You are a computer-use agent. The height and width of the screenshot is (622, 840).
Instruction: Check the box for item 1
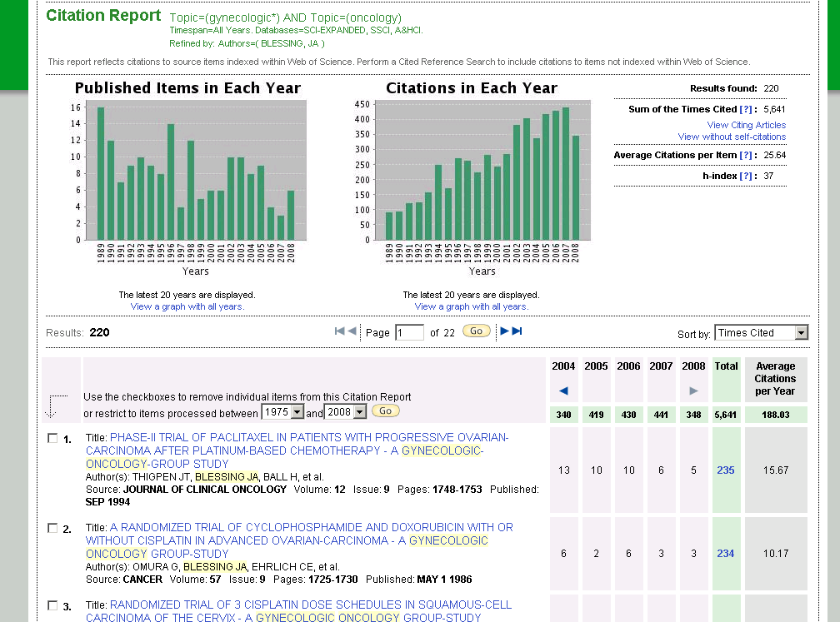coord(52,438)
